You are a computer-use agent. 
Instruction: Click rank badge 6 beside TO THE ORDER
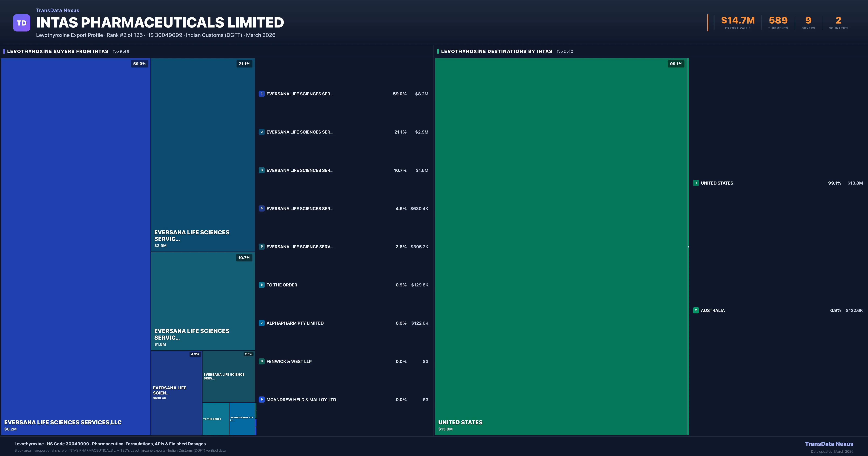261,285
